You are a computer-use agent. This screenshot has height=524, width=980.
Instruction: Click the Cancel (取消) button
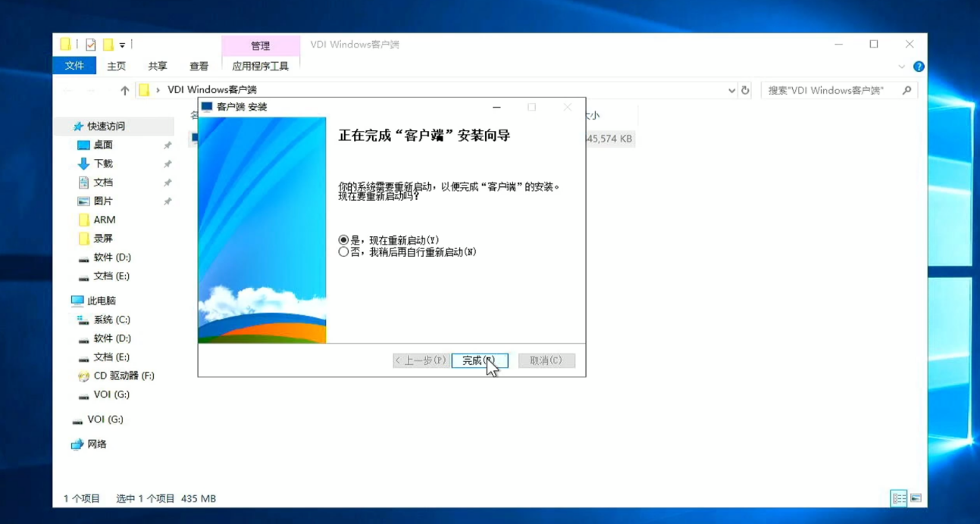click(546, 360)
